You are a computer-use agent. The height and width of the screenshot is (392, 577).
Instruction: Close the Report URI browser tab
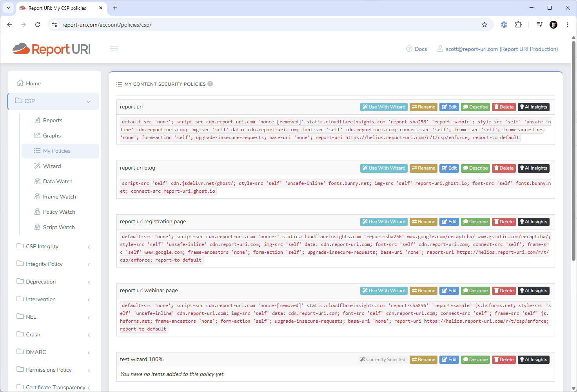point(101,8)
